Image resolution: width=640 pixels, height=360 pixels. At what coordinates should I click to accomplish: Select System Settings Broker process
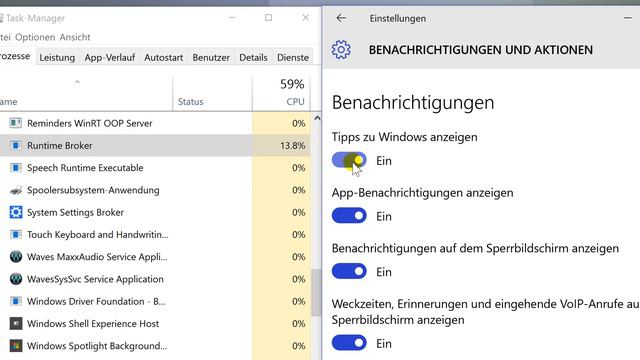[155, 212]
